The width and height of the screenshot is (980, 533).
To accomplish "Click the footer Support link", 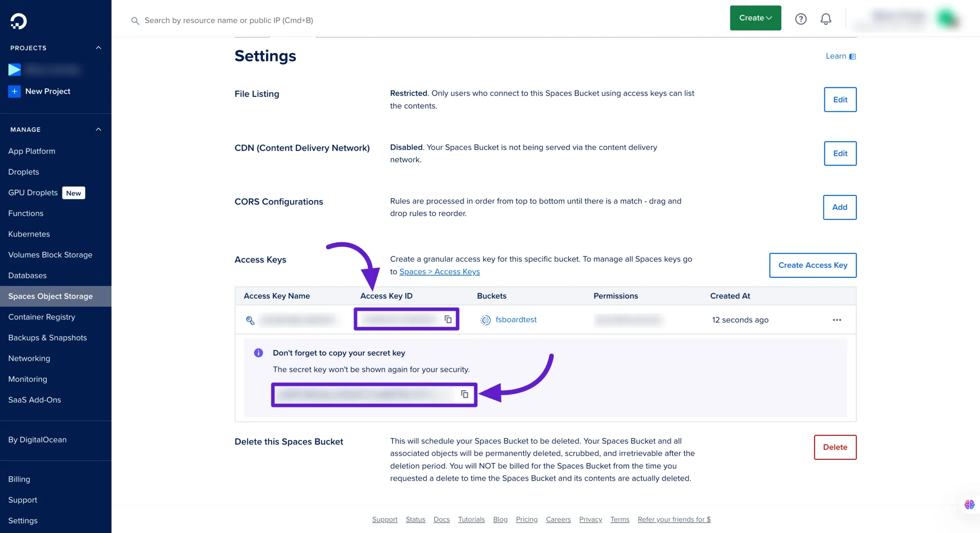I will [385, 519].
